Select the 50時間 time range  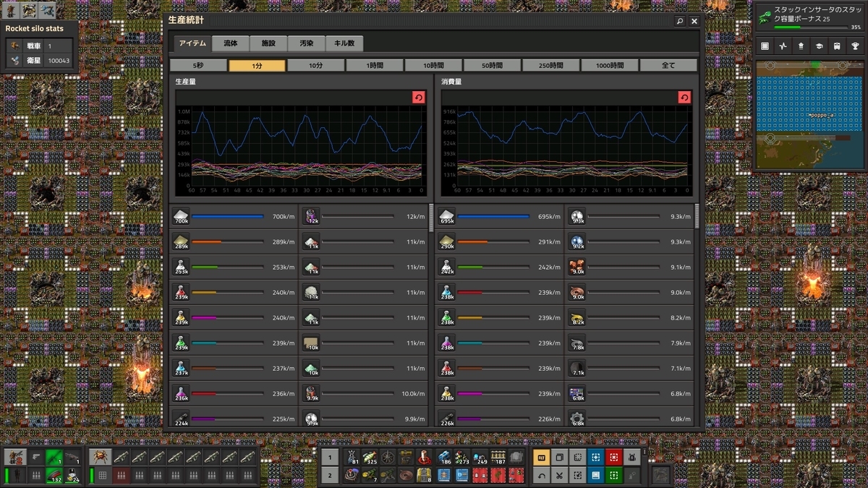tap(492, 65)
